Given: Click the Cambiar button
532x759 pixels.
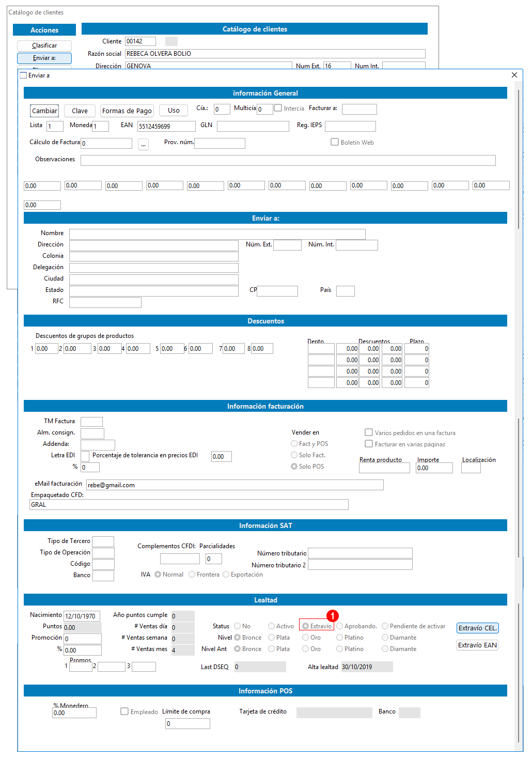Looking at the screenshot, I should click(x=44, y=111).
